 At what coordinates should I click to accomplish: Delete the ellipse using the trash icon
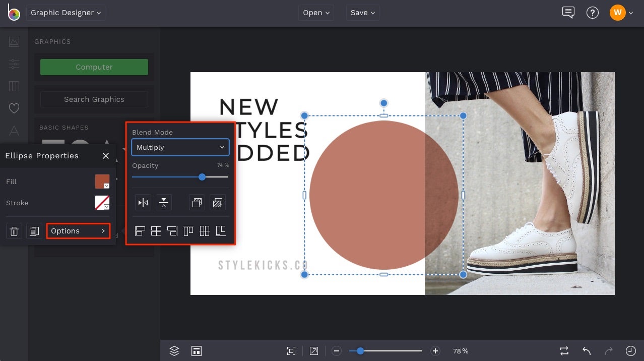click(x=14, y=231)
